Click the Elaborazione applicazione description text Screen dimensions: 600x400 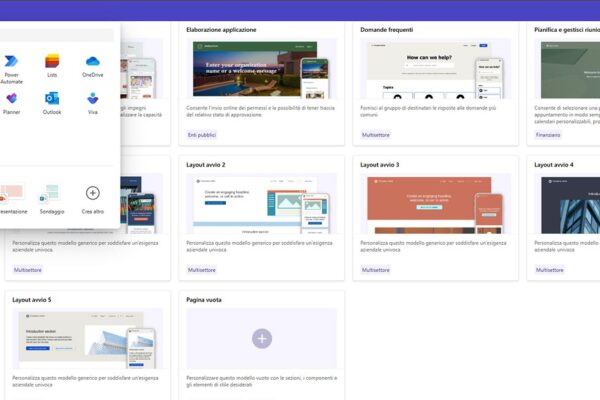click(x=261, y=111)
